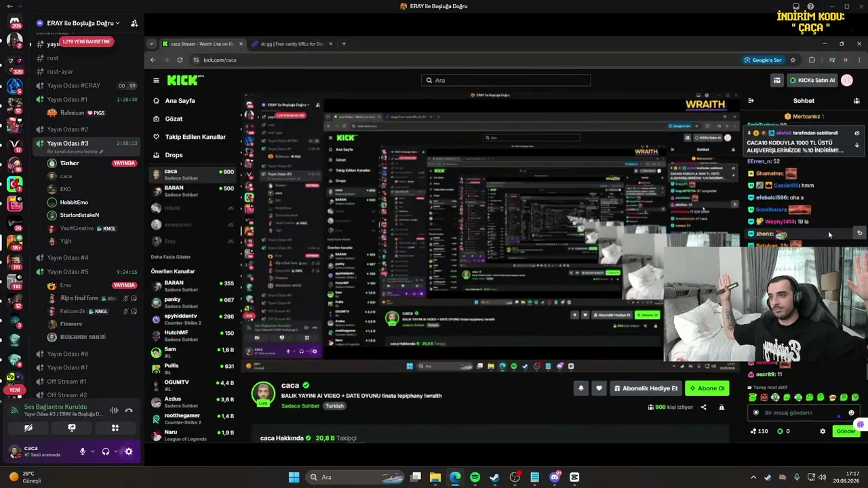Open Windows Start menu
868x488 pixels.
pyautogui.click(x=294, y=477)
